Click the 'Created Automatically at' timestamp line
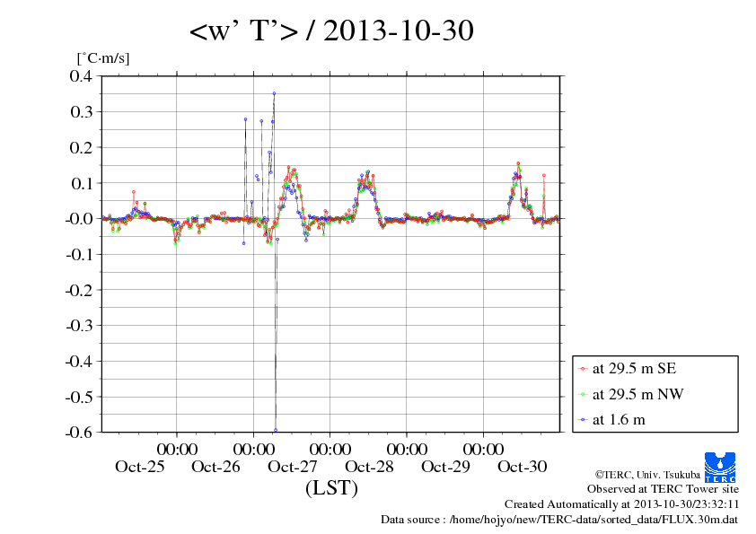The height and width of the screenshot is (534, 756). [x=622, y=504]
